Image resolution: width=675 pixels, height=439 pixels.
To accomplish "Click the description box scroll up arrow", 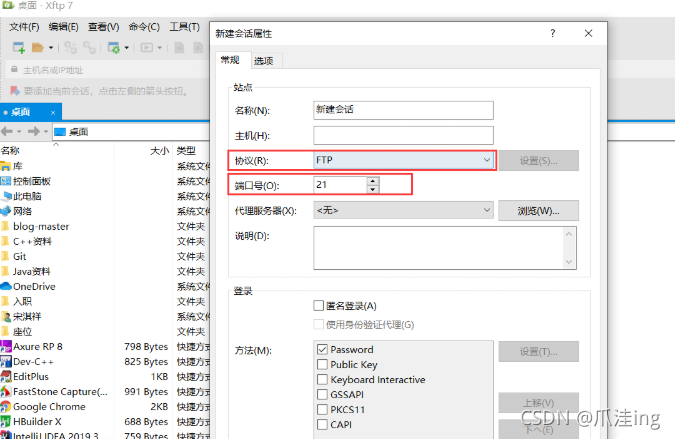I will click(x=569, y=234).
